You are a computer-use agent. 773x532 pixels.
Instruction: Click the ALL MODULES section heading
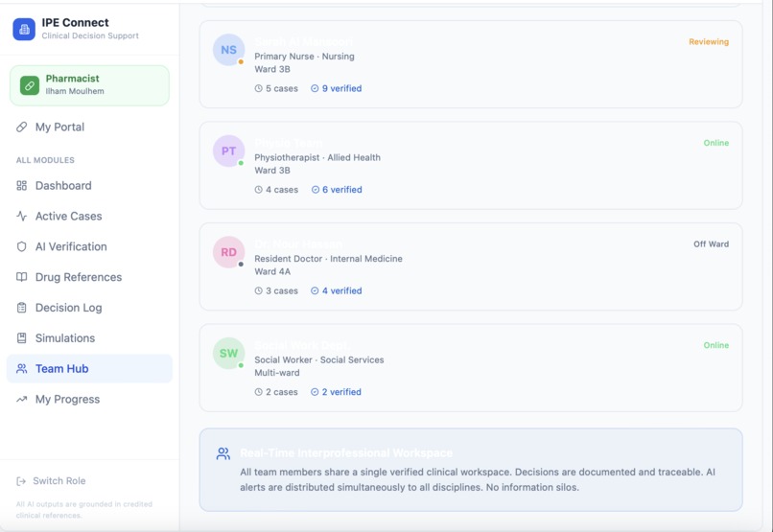point(45,161)
